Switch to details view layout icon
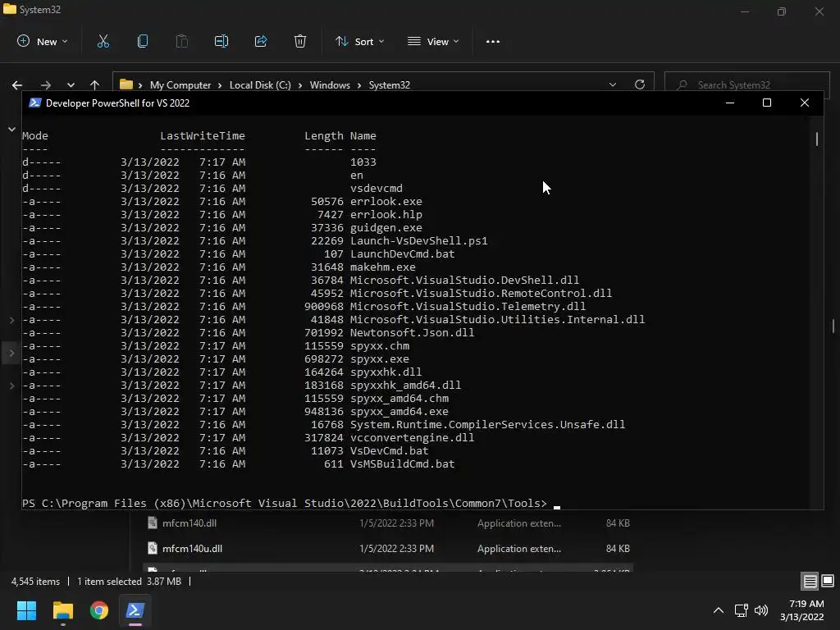 810,581
